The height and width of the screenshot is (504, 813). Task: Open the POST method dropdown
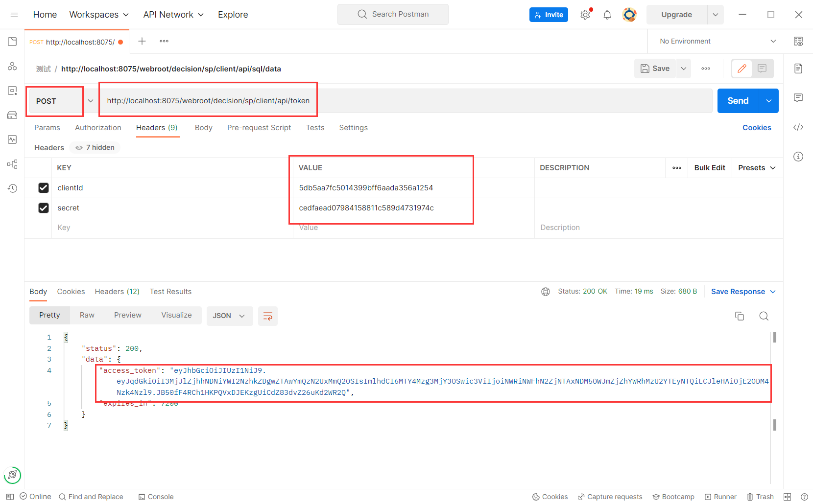pos(91,101)
